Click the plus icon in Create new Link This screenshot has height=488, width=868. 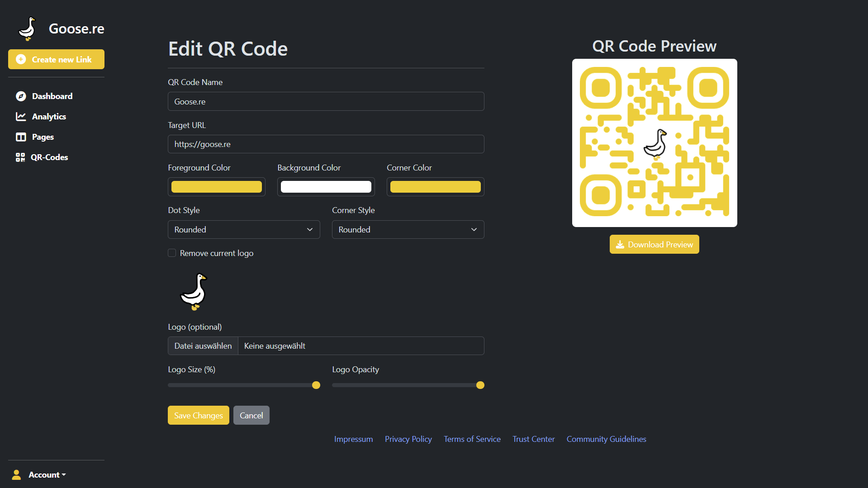21,59
